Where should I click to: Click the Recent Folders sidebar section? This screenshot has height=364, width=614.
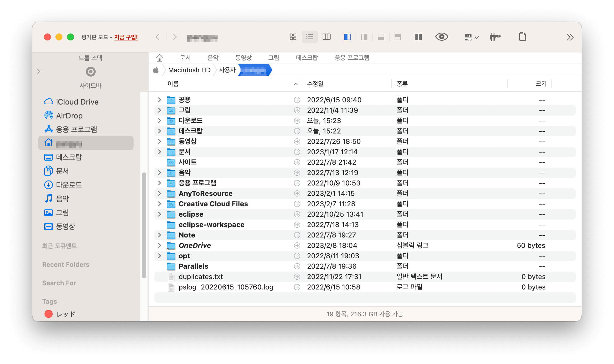(x=66, y=265)
